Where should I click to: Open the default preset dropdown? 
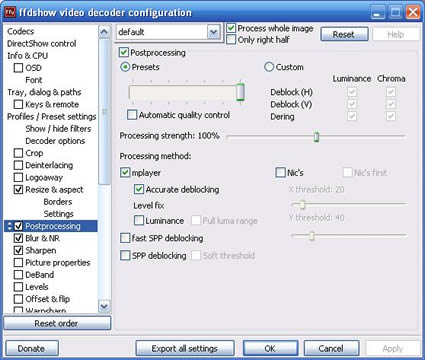213,32
